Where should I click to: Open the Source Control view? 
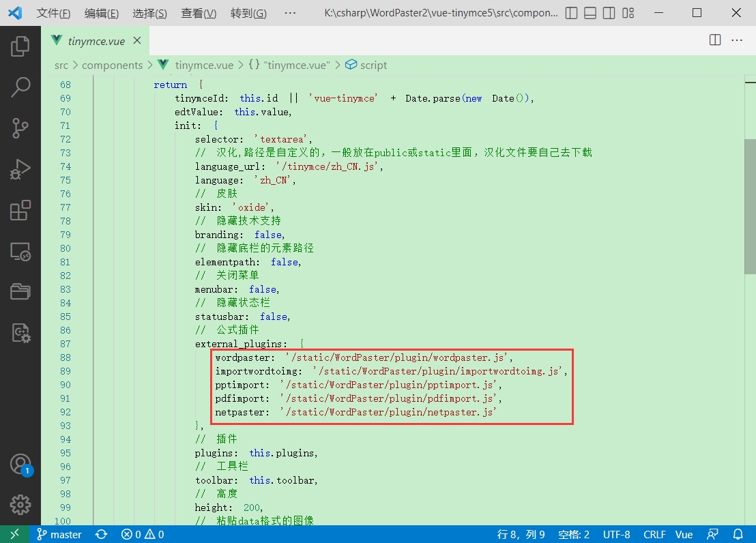[20, 128]
